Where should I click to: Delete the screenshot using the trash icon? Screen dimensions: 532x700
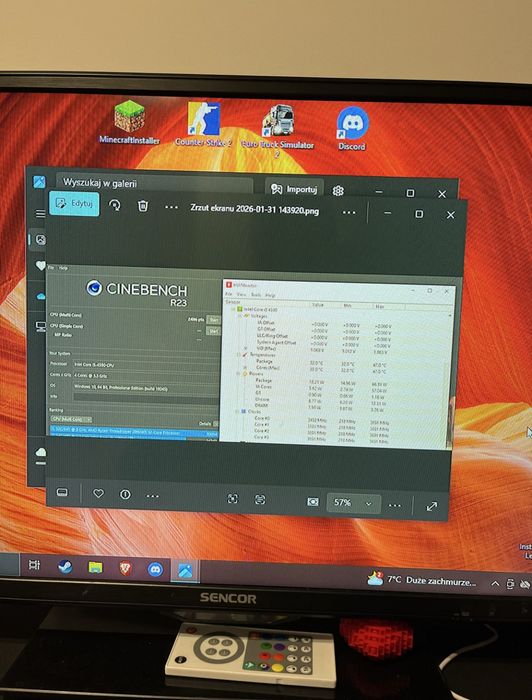pos(143,206)
